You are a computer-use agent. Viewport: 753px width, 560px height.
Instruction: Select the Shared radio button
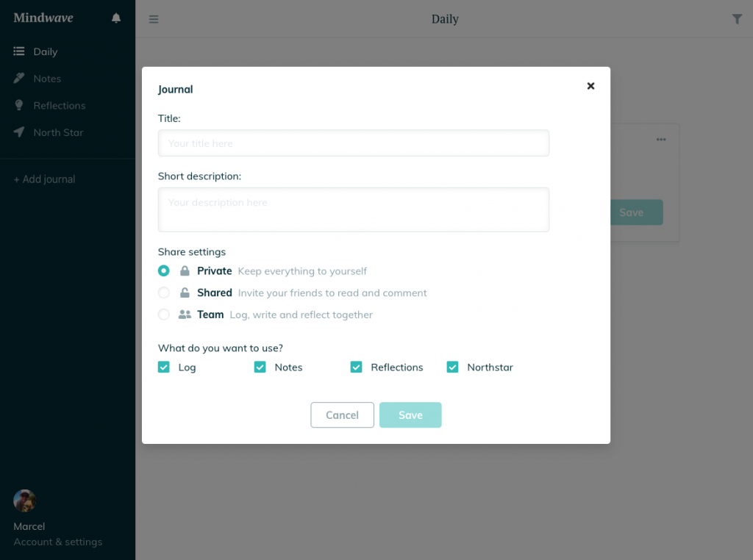(x=164, y=292)
